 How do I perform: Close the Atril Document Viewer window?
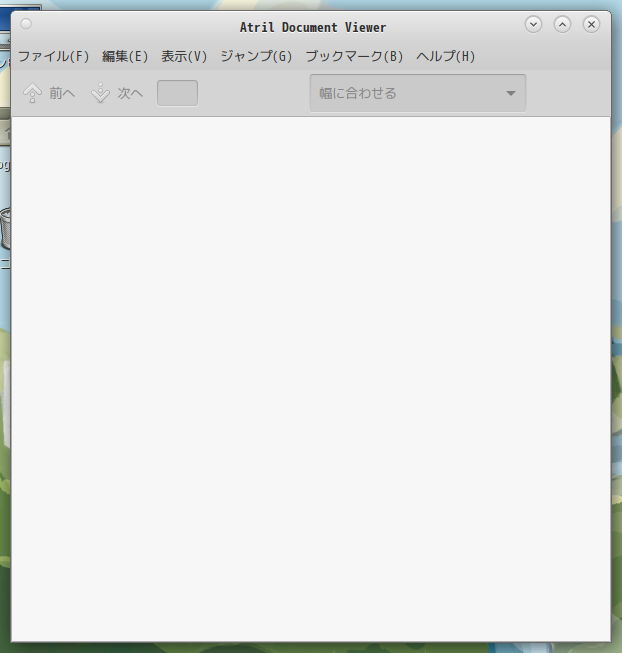click(x=591, y=24)
